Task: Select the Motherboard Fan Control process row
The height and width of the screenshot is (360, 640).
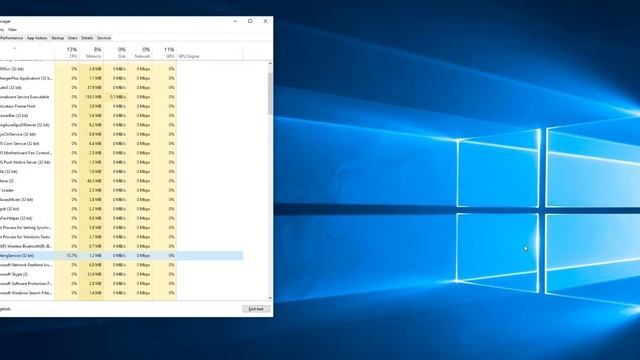Action: 121,153
